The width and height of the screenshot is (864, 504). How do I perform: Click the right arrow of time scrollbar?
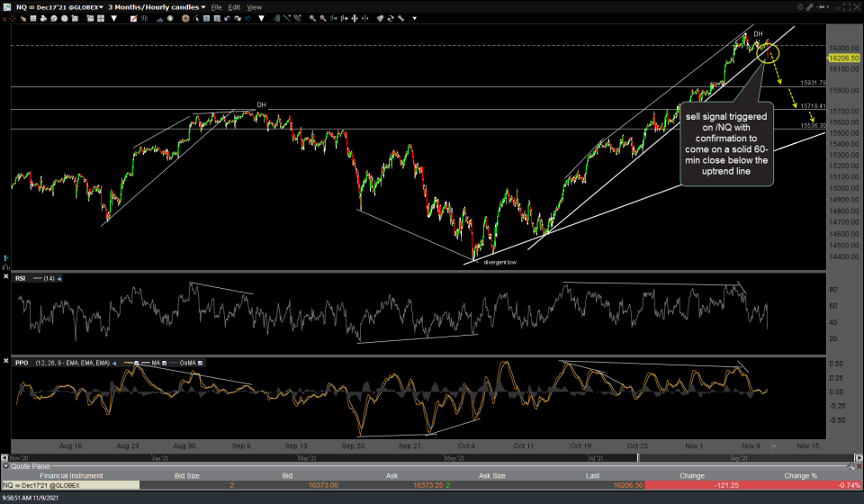point(858,458)
